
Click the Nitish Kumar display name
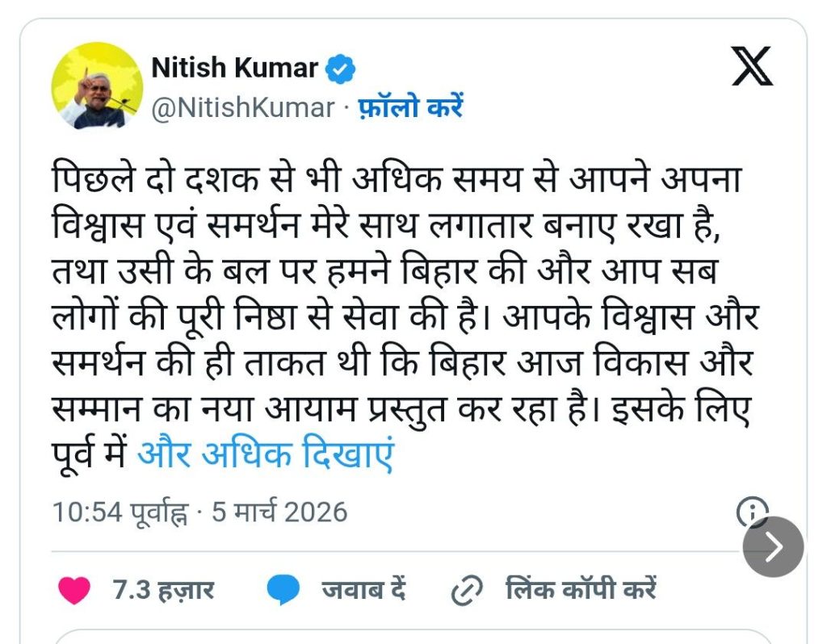click(234, 69)
